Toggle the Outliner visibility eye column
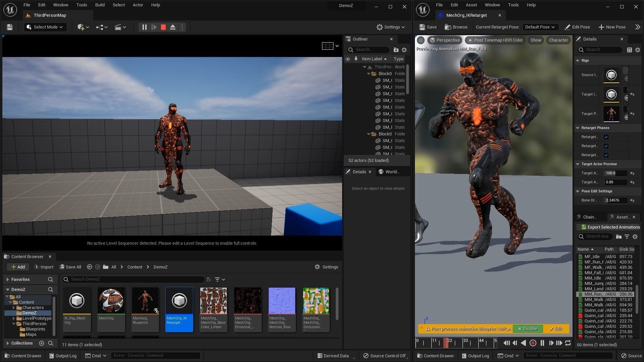The width and height of the screenshot is (644, 362). 348,59
